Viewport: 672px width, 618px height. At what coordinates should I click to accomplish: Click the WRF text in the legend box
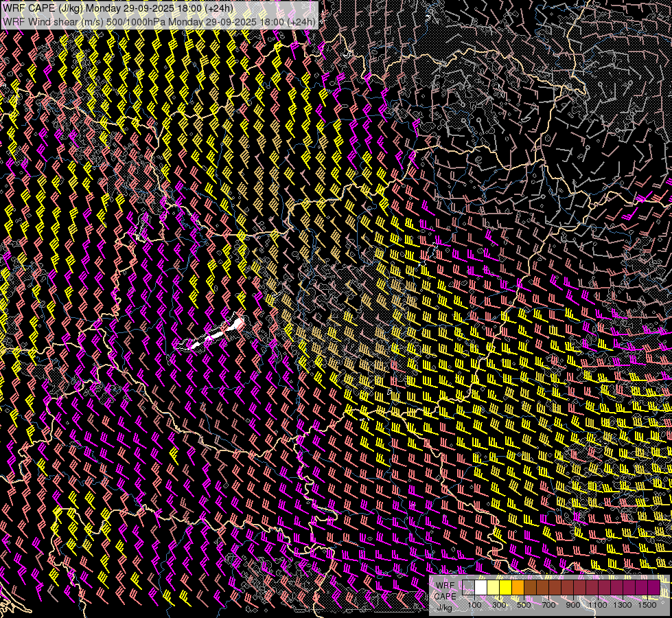pos(445,585)
